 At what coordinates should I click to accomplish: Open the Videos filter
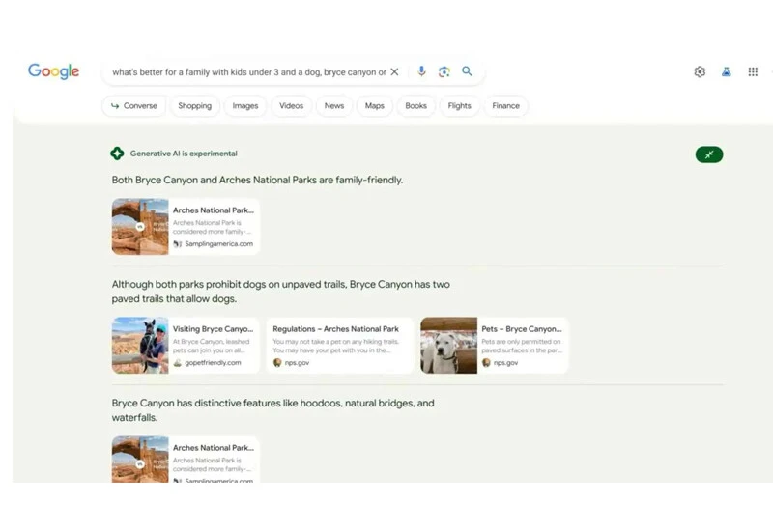coord(291,106)
